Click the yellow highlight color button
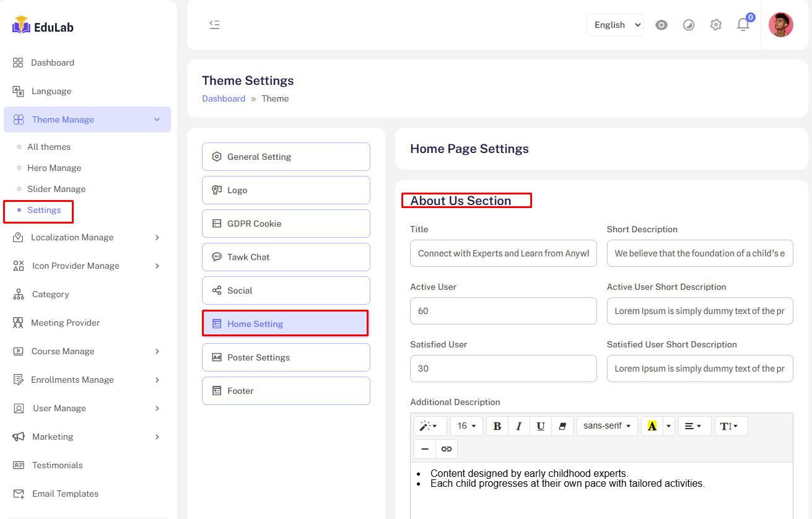This screenshot has height=519, width=812. pos(652,426)
